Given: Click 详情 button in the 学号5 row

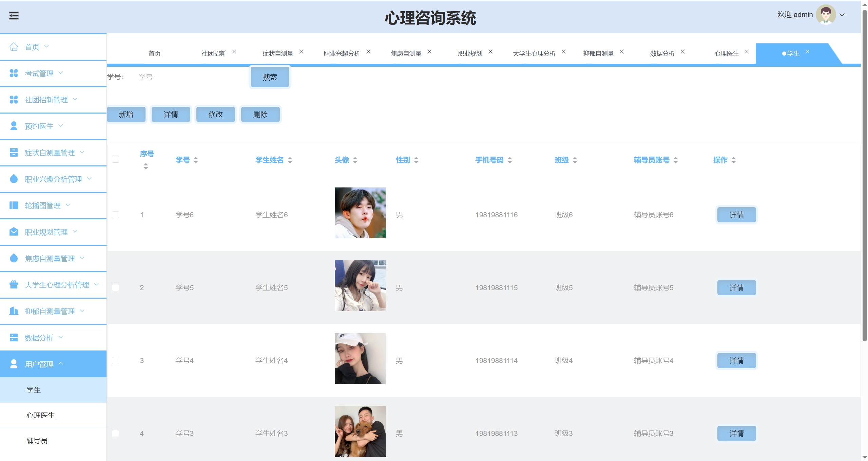Looking at the screenshot, I should pos(736,288).
